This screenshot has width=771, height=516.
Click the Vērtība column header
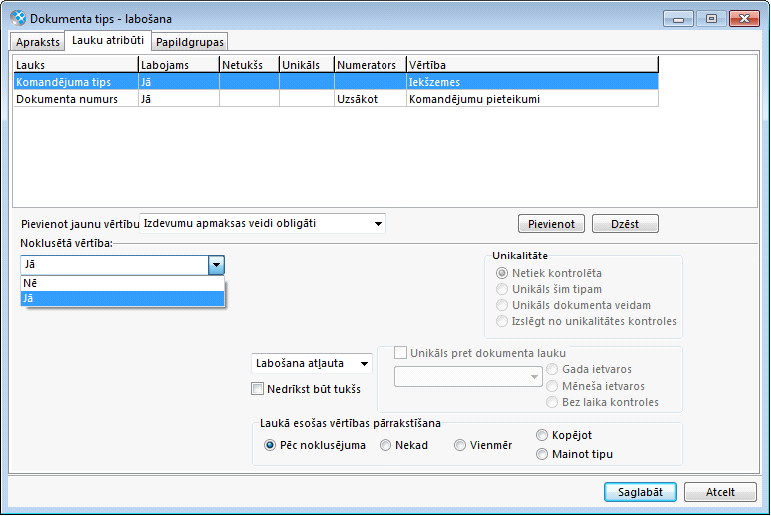(531, 65)
